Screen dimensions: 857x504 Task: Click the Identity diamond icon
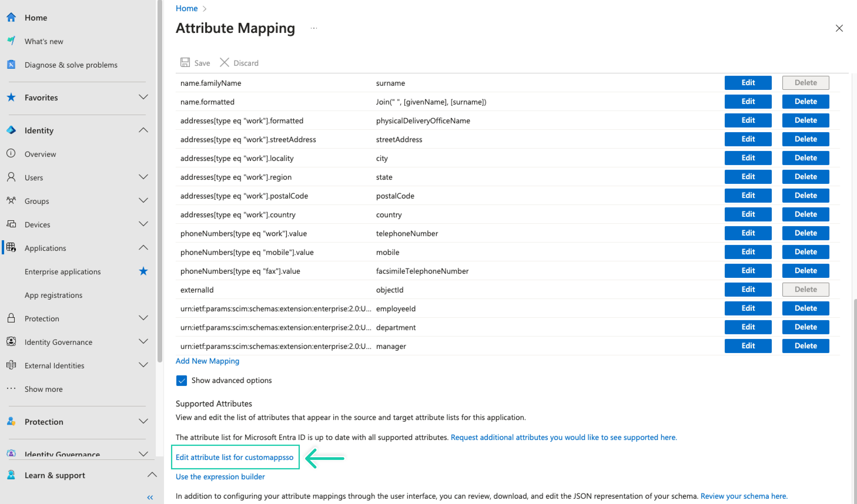point(11,130)
